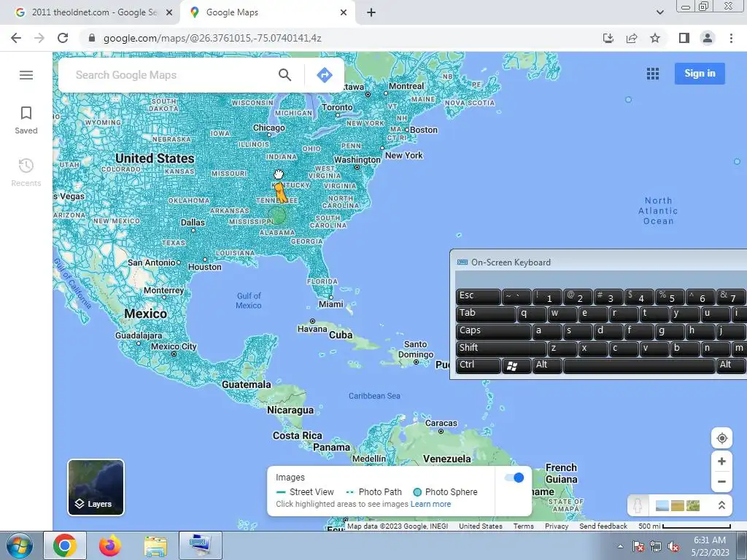Image resolution: width=747 pixels, height=560 pixels.
Task: Click the number 1 key on the On-Screen Keyboard
Action: point(547,297)
